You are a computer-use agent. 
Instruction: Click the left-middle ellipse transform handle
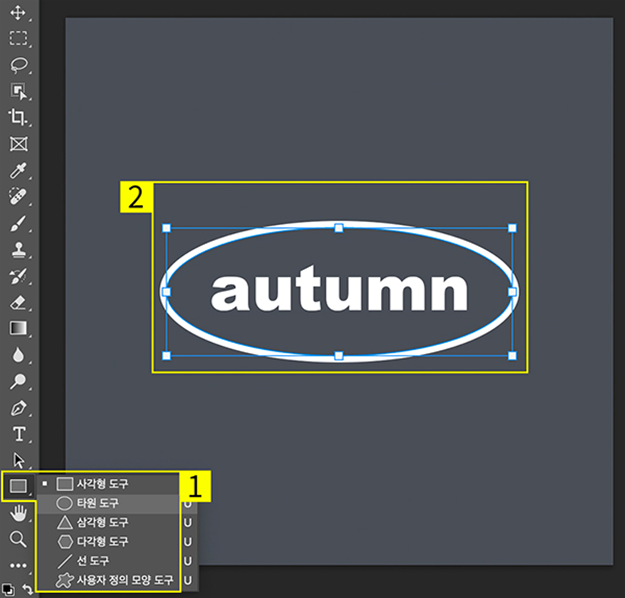(167, 292)
